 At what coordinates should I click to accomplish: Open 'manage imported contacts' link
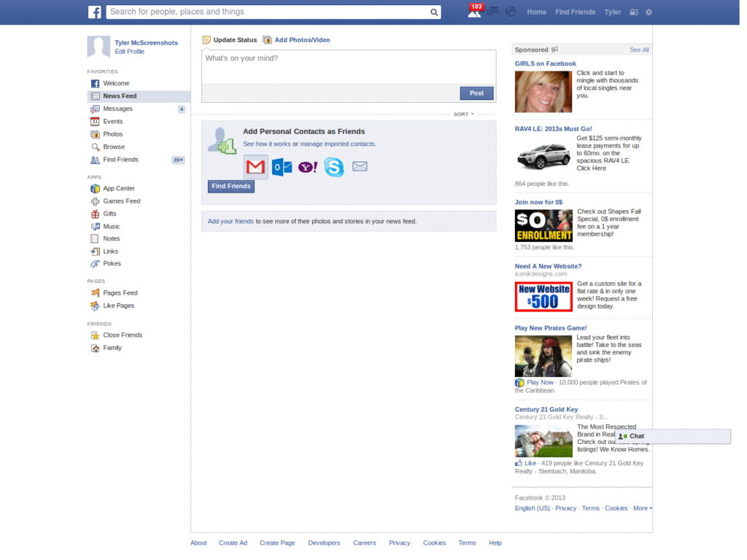(337, 144)
